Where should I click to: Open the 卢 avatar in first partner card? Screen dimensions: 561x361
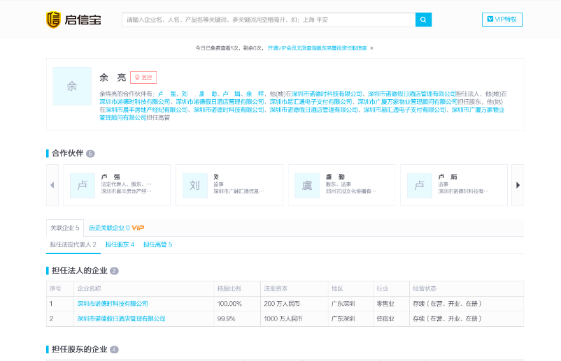83,185
